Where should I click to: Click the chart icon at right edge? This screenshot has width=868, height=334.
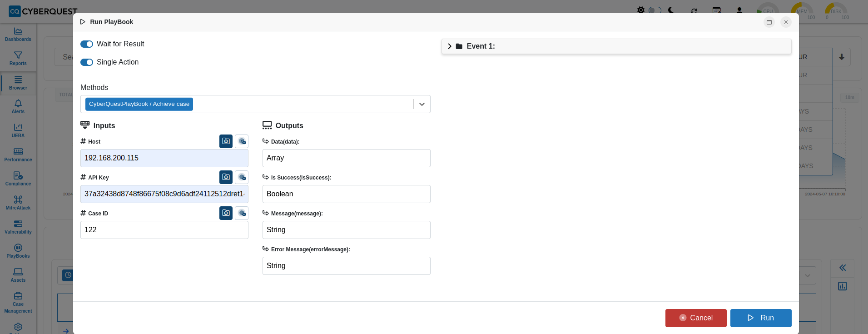(843, 286)
